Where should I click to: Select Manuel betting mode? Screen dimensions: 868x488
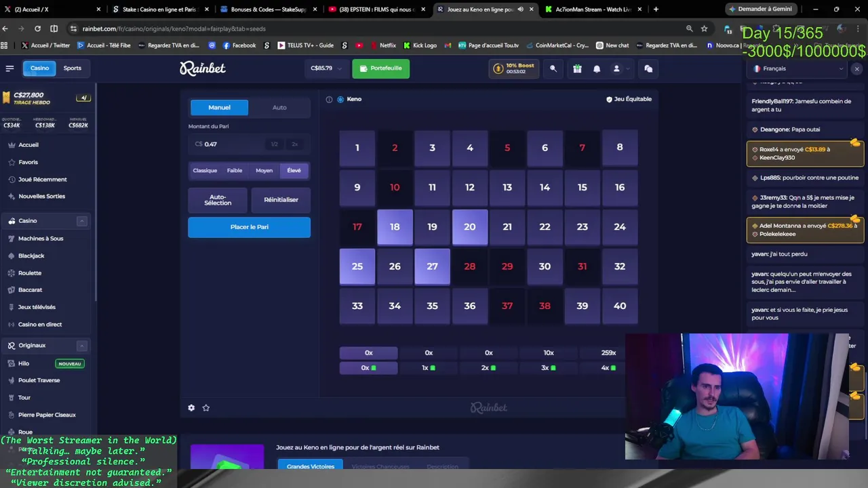click(219, 107)
